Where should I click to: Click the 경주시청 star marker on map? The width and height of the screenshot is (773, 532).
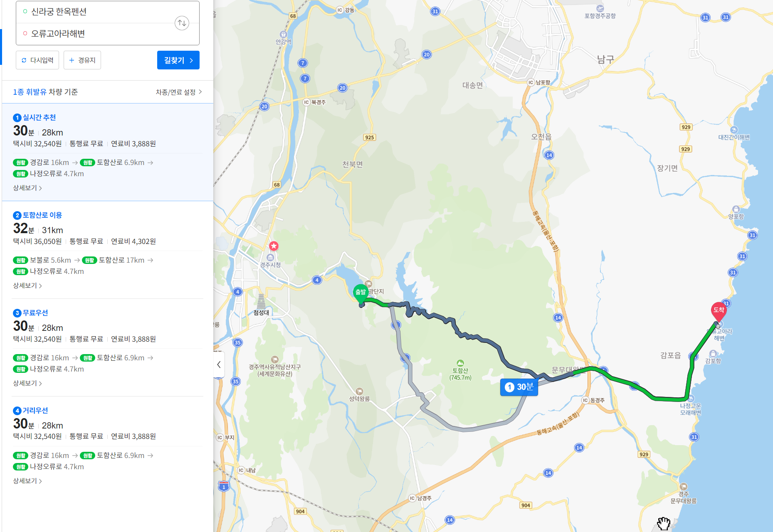[x=274, y=246]
